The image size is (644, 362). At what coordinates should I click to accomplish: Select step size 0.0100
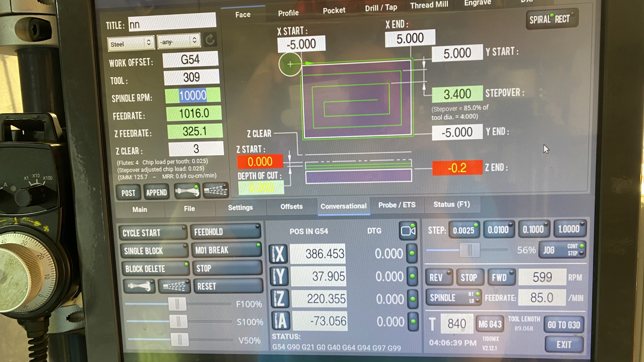tap(499, 229)
